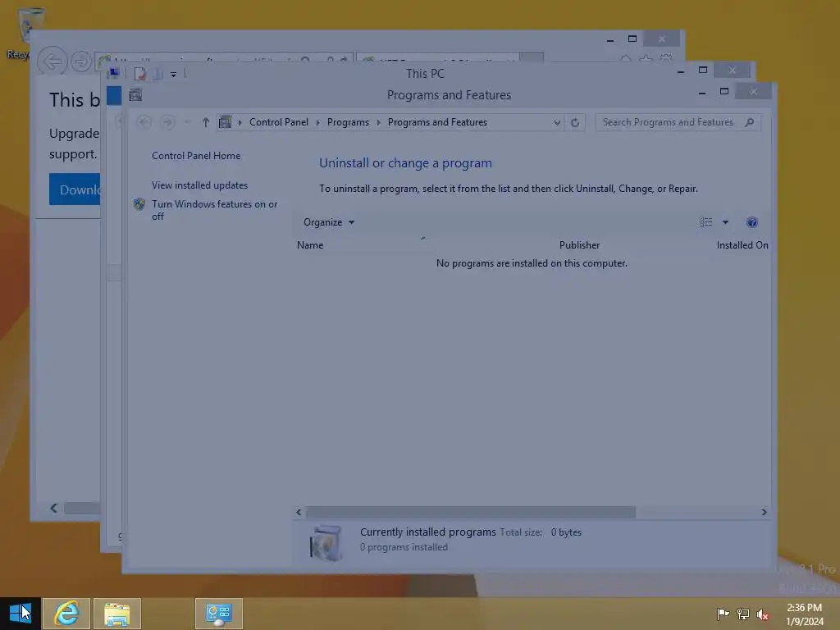Click the address bar Control Panel icon
The image size is (840, 630).
(x=225, y=122)
